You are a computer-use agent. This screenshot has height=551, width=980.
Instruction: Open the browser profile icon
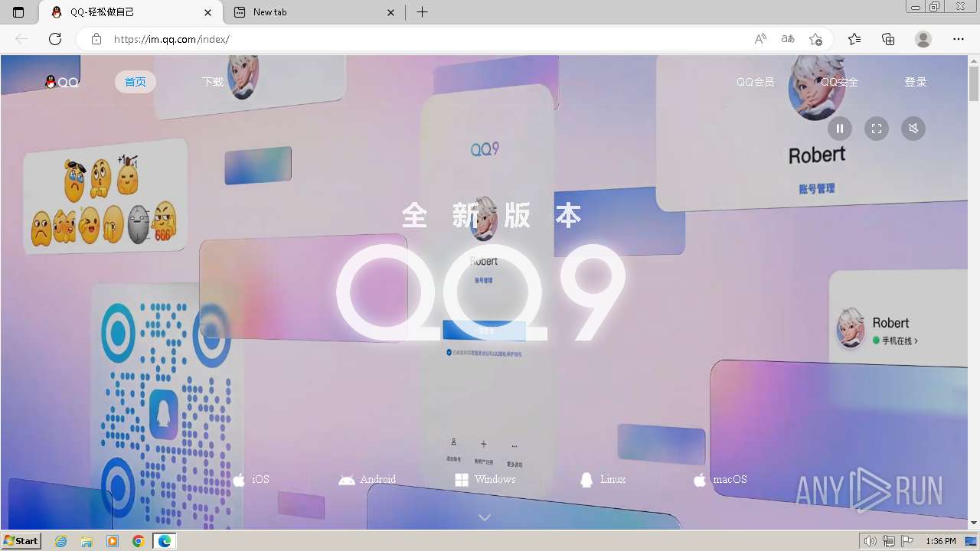coord(923,39)
